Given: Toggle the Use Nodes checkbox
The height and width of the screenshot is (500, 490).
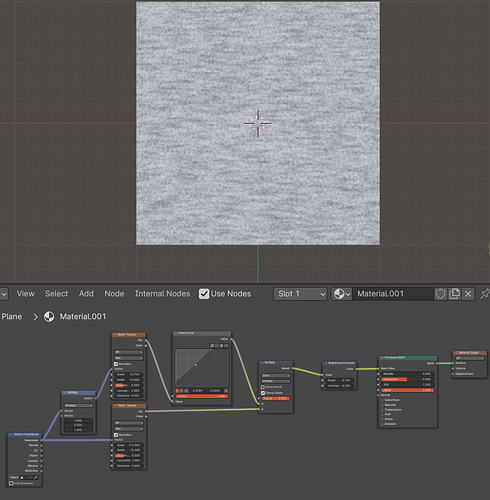Looking at the screenshot, I should click(x=204, y=294).
